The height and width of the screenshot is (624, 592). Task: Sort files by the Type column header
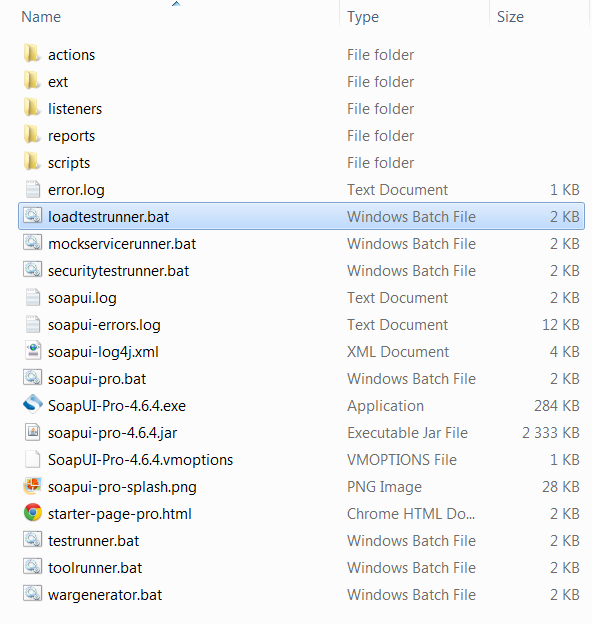click(363, 17)
